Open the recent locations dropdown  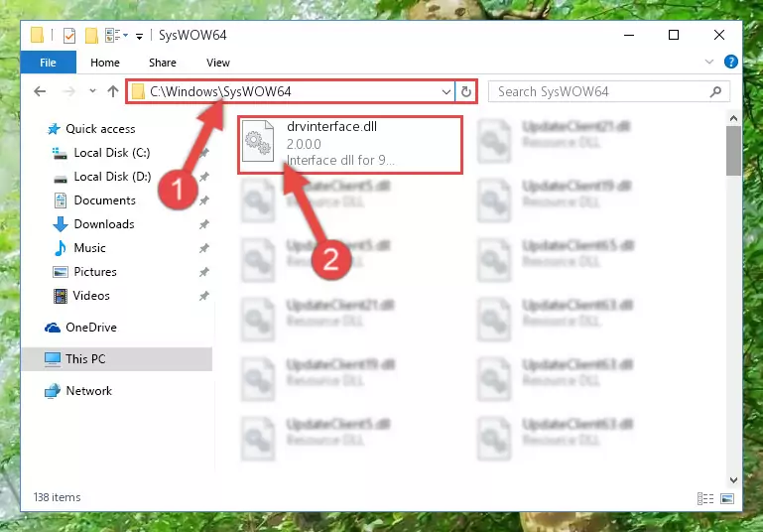(x=92, y=91)
